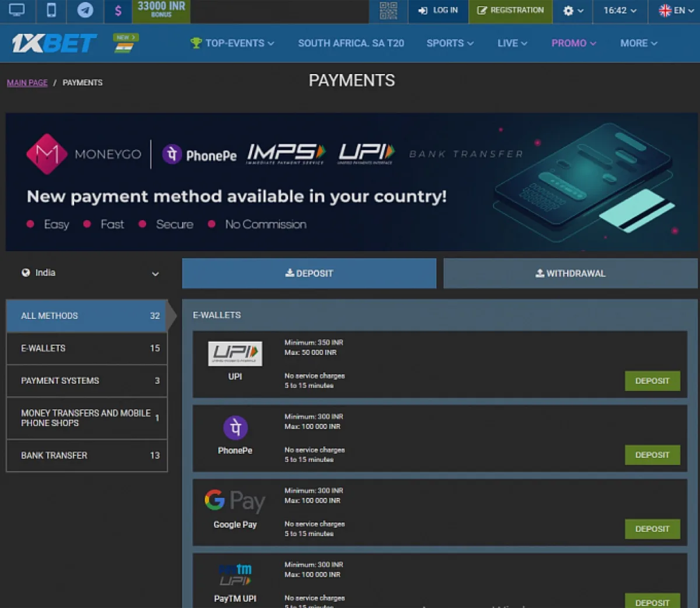Select PAYMENT SYSTEMS category
The image size is (700, 608).
(87, 381)
